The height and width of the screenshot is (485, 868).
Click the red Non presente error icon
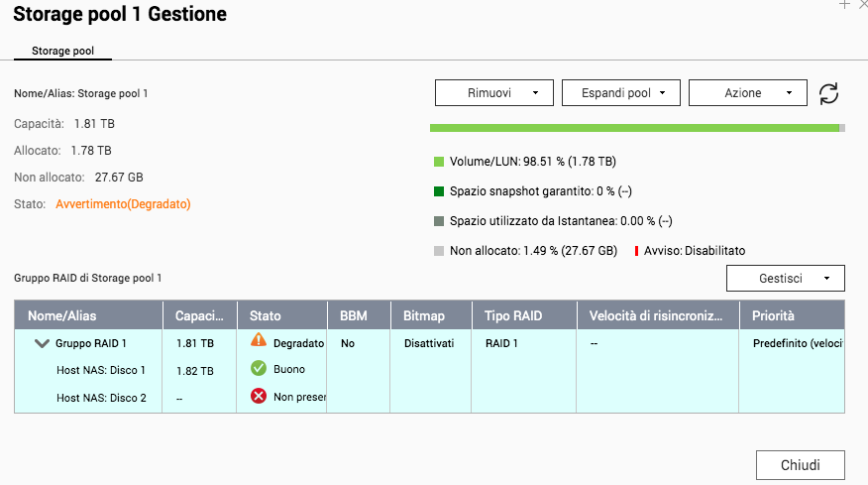click(259, 396)
